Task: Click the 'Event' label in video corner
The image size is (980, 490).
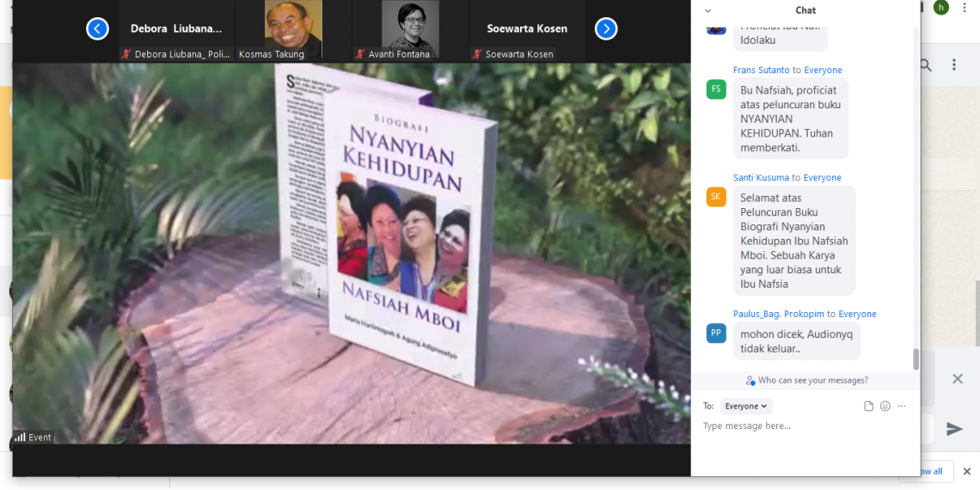Action: pyautogui.click(x=40, y=438)
